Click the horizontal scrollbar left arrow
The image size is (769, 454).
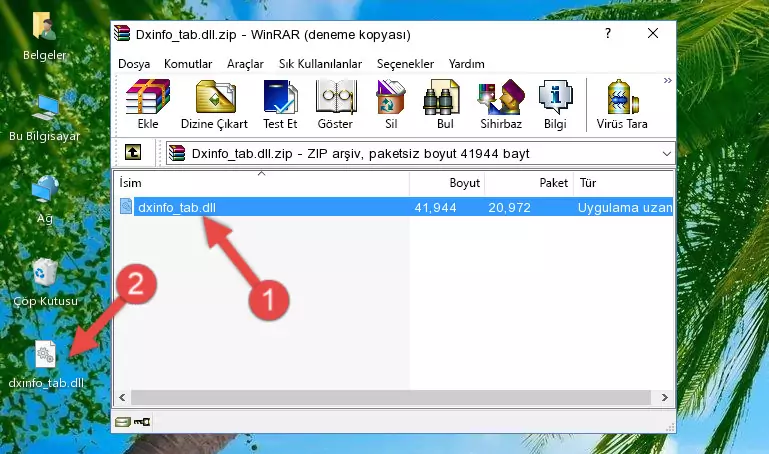[x=123, y=398]
